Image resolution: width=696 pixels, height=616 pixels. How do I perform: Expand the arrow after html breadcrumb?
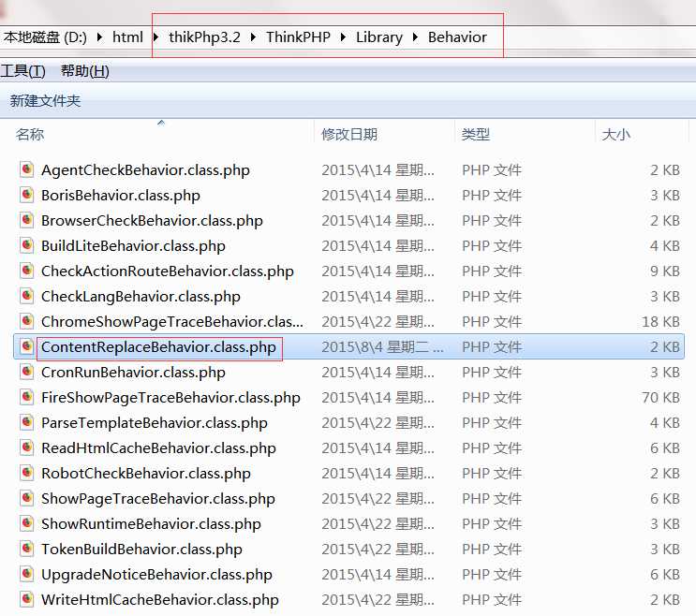(x=155, y=37)
